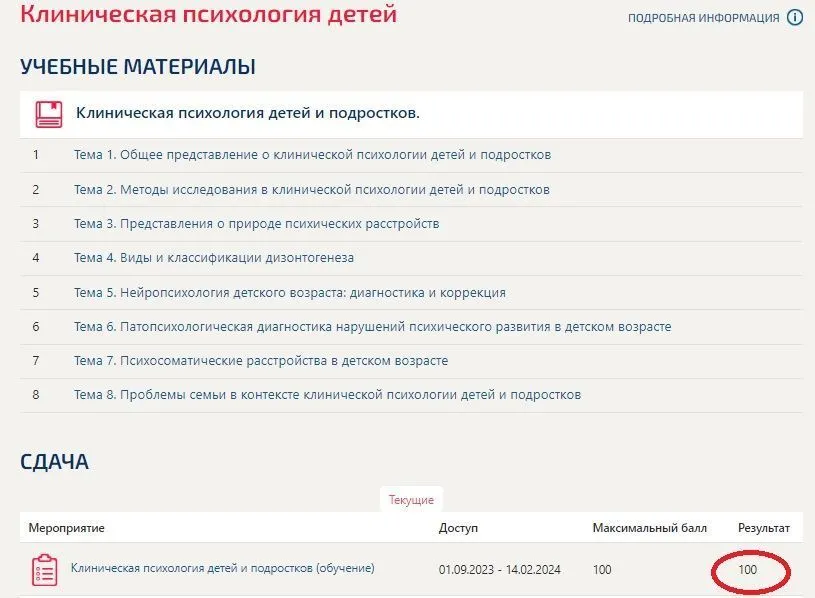Click the red book materials icon

(x=48, y=114)
